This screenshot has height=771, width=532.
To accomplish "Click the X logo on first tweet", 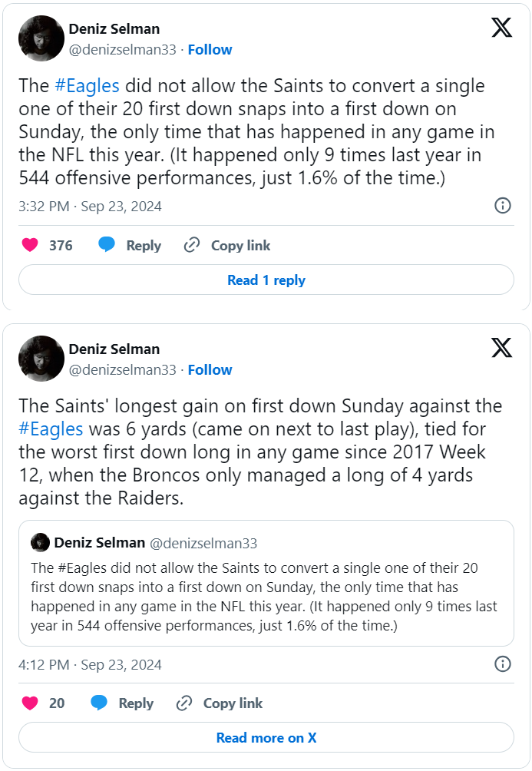I will point(501,28).
